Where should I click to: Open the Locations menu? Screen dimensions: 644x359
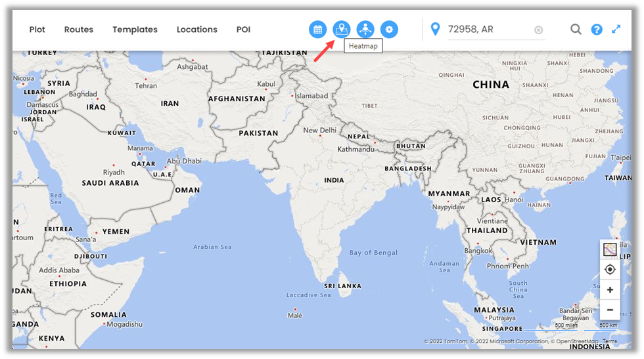196,30
